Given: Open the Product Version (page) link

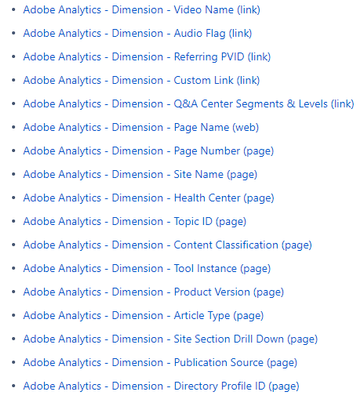Looking at the screenshot, I should [x=153, y=292].
